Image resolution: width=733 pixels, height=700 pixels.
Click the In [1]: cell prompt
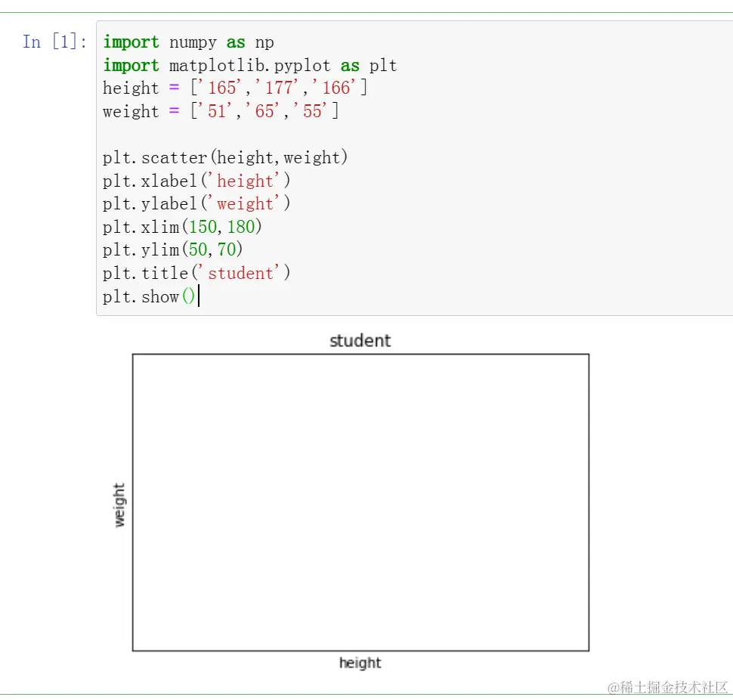[54, 42]
